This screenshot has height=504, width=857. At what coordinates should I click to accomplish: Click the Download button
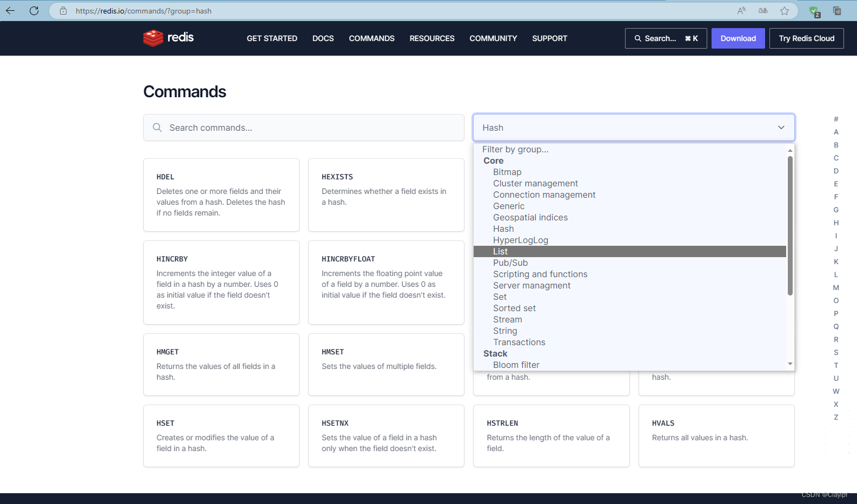tap(738, 38)
